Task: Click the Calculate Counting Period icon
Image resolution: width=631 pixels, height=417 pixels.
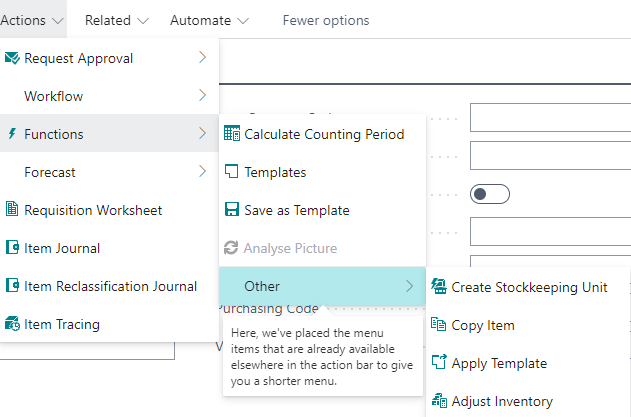Action: (x=232, y=134)
